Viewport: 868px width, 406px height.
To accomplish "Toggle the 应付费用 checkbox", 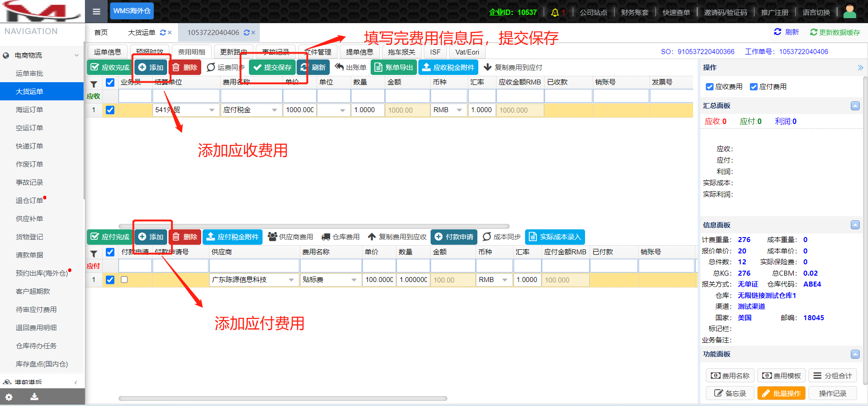I will tap(754, 87).
